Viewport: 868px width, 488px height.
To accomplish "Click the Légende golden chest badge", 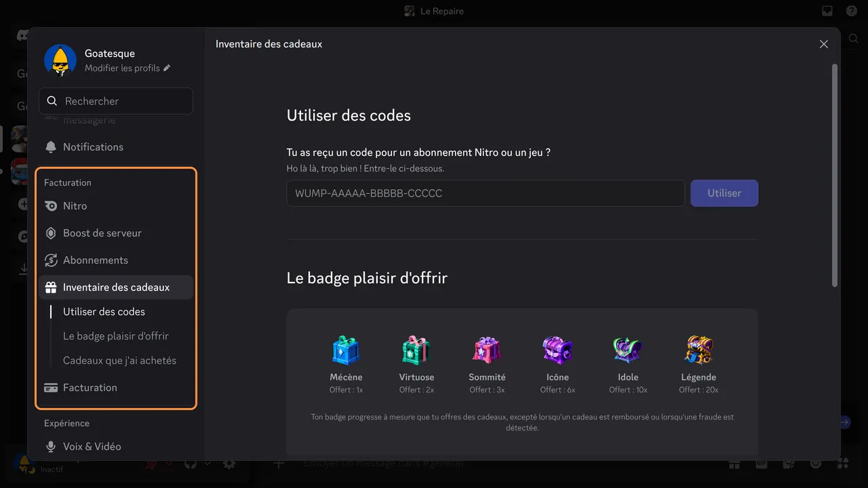I will pyautogui.click(x=698, y=350).
